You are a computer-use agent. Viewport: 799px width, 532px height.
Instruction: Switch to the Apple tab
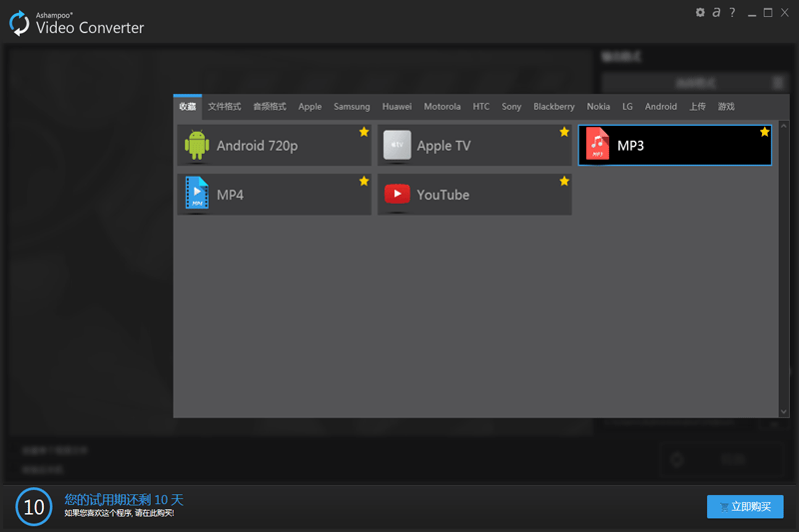coord(310,107)
